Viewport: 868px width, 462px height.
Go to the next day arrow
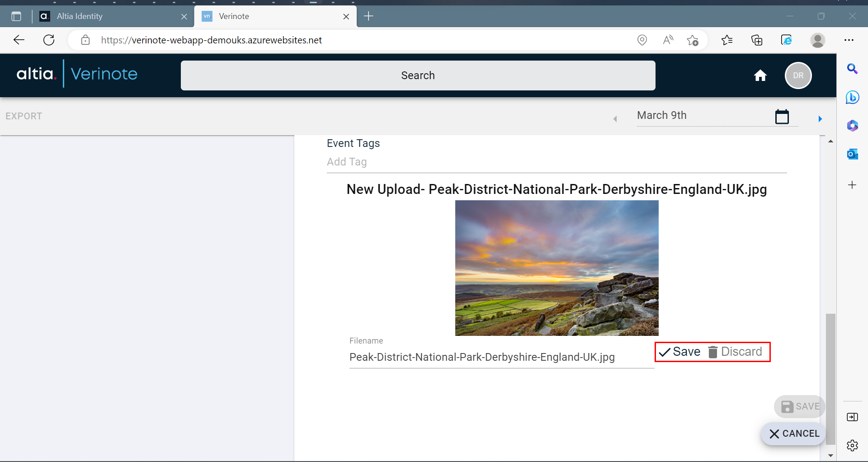[820, 119]
